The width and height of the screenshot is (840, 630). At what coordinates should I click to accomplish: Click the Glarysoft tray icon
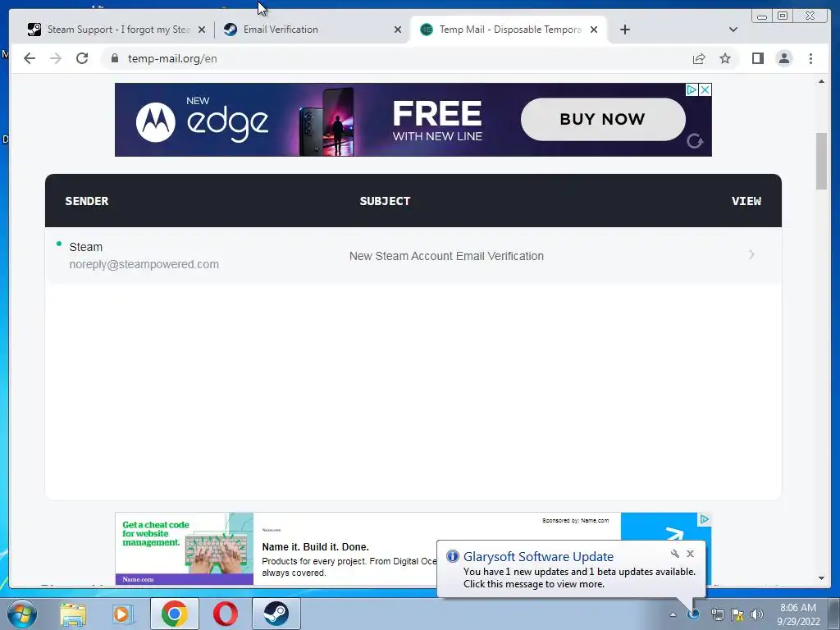pos(694,614)
